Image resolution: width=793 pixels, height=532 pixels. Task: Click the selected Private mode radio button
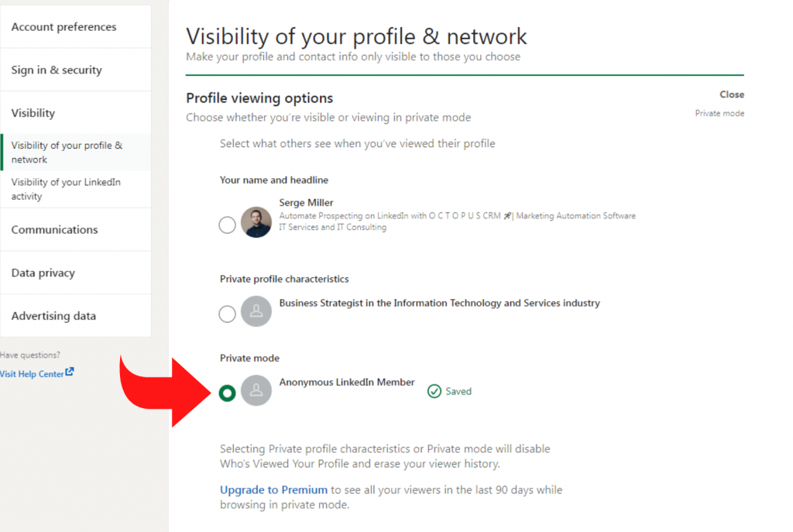click(x=227, y=393)
